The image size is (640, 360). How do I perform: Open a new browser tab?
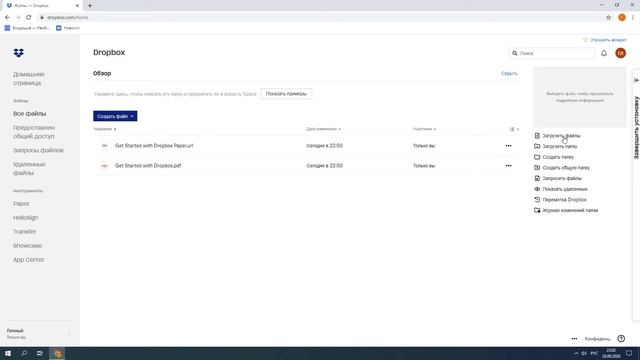pos(90,6)
